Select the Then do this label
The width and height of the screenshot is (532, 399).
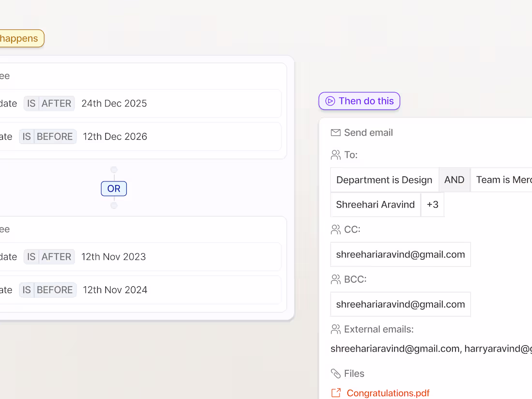click(359, 101)
